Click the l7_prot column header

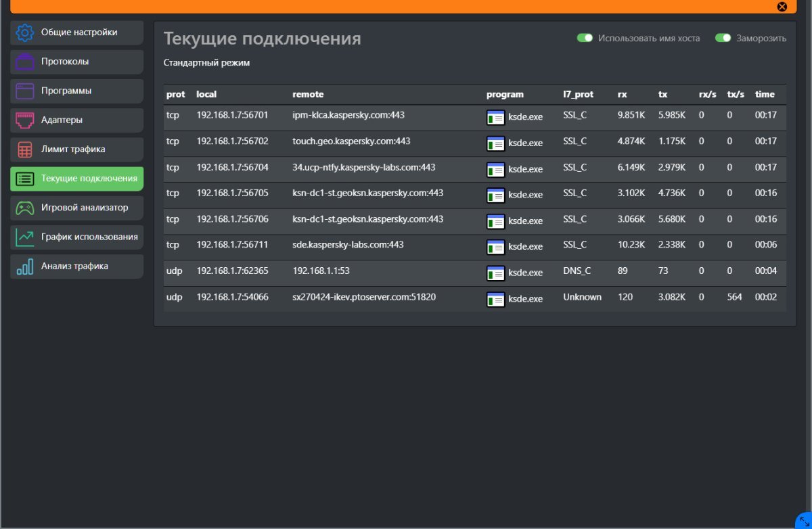click(x=578, y=95)
